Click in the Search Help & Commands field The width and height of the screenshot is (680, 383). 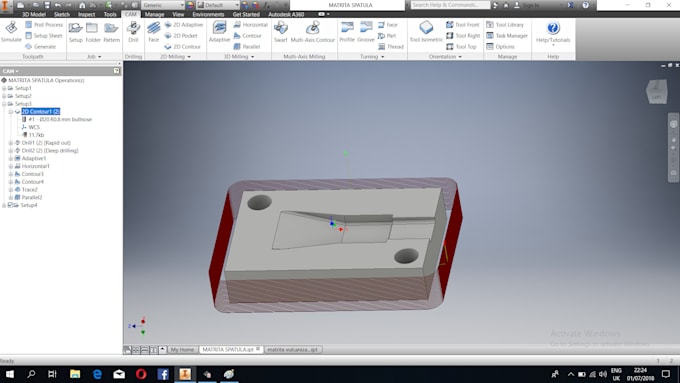(450, 5)
